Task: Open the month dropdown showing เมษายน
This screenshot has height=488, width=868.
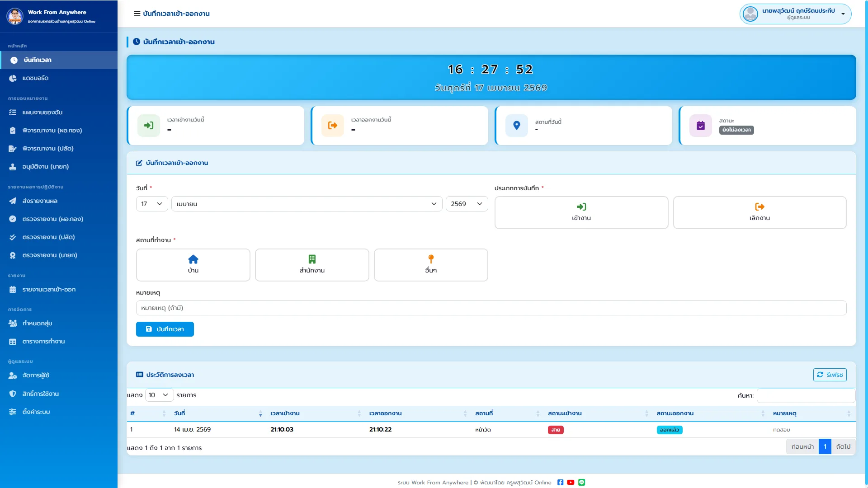Action: point(307,204)
